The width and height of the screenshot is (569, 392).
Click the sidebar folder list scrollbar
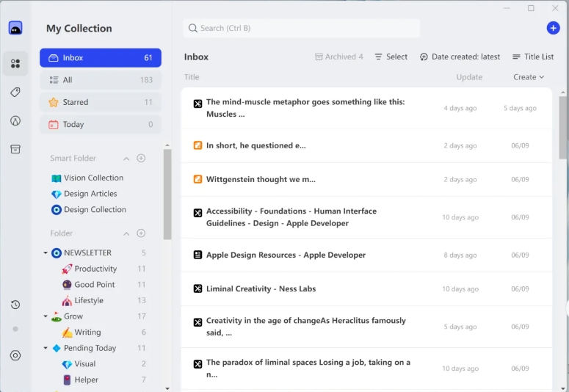[x=167, y=195]
